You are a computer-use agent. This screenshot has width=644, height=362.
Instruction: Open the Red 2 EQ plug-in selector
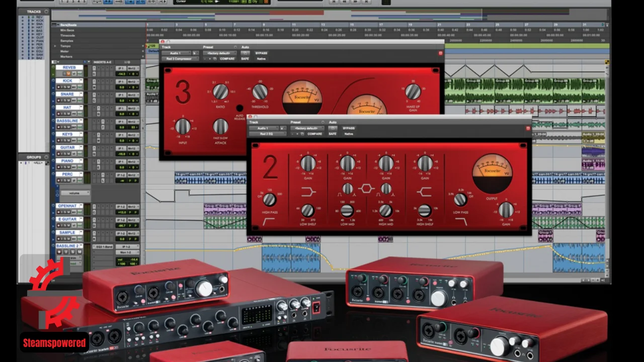tap(267, 134)
